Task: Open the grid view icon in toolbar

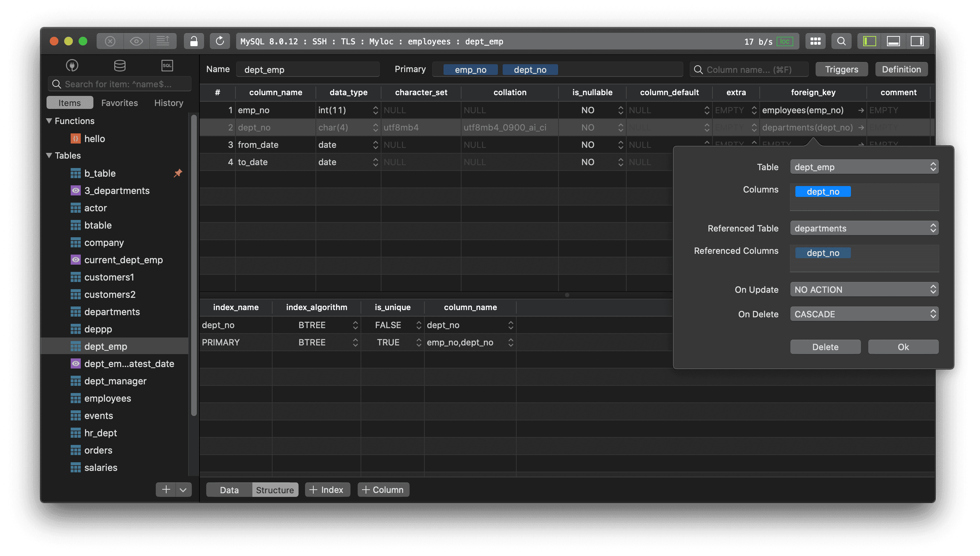Action: point(816,41)
